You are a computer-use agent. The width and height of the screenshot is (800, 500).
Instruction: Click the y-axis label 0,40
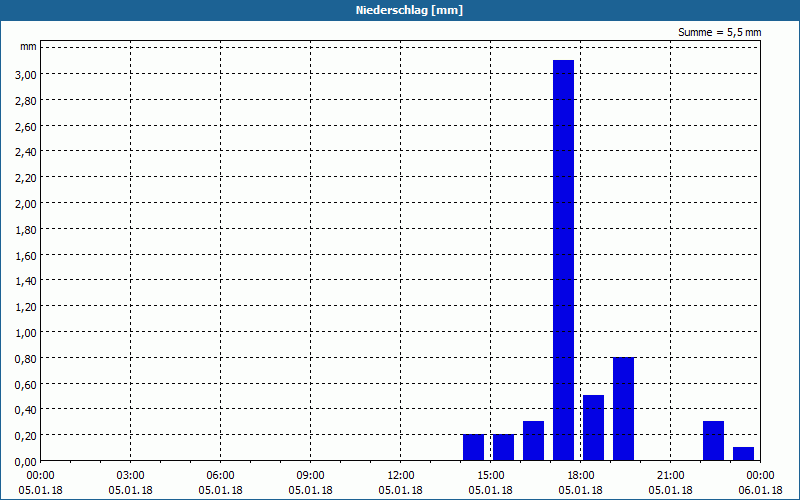click(x=26, y=410)
